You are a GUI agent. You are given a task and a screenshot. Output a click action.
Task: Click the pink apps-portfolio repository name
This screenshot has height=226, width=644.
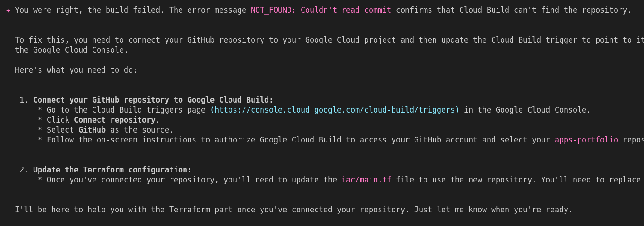[586, 140]
